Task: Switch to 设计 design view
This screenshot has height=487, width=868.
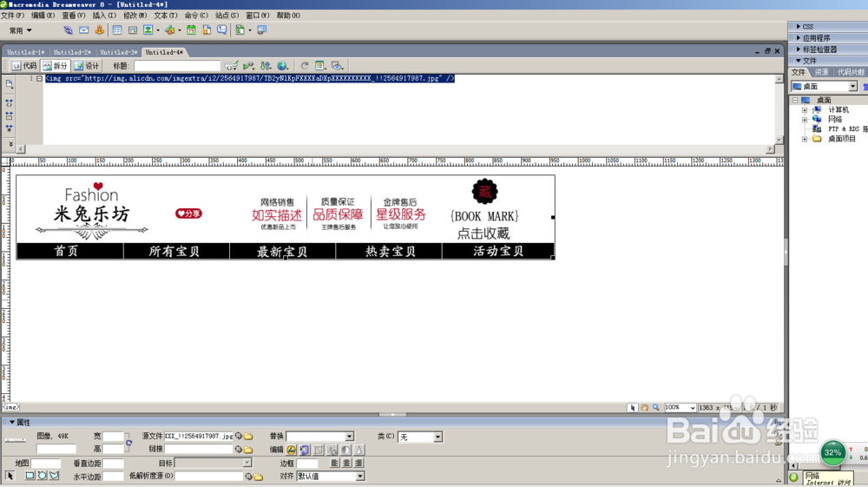Action: 86,66
